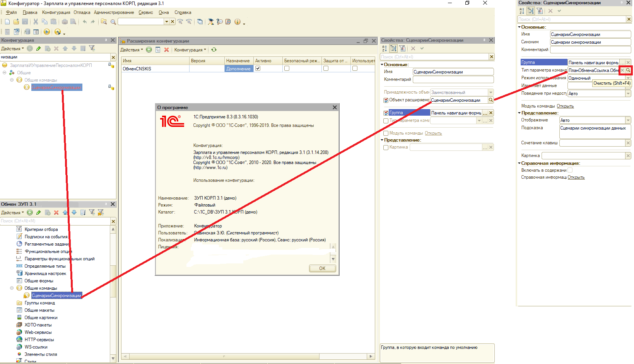Clear the search in Обмен ЗУП 3.1 panel
Screen dimensions: 634x364
(113, 221)
